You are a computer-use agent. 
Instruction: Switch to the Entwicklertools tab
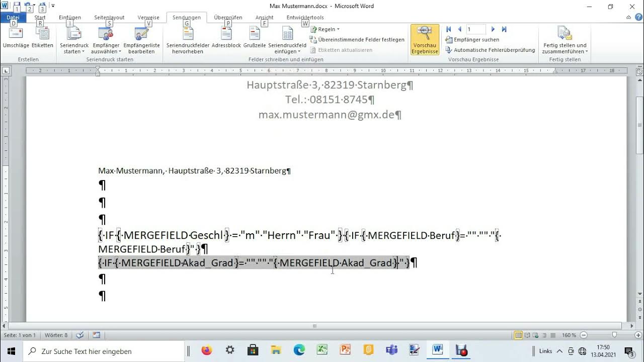[305, 18]
